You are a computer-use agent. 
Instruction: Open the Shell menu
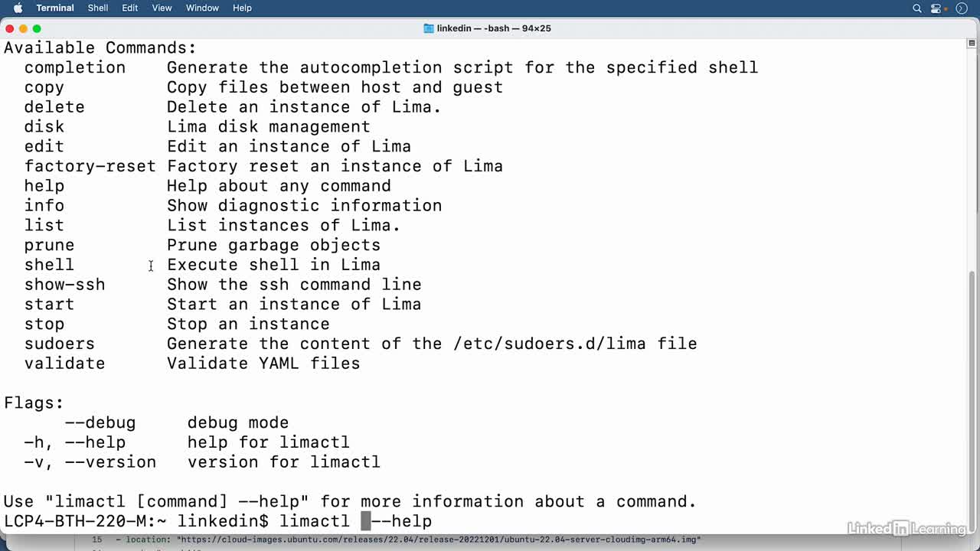[98, 8]
